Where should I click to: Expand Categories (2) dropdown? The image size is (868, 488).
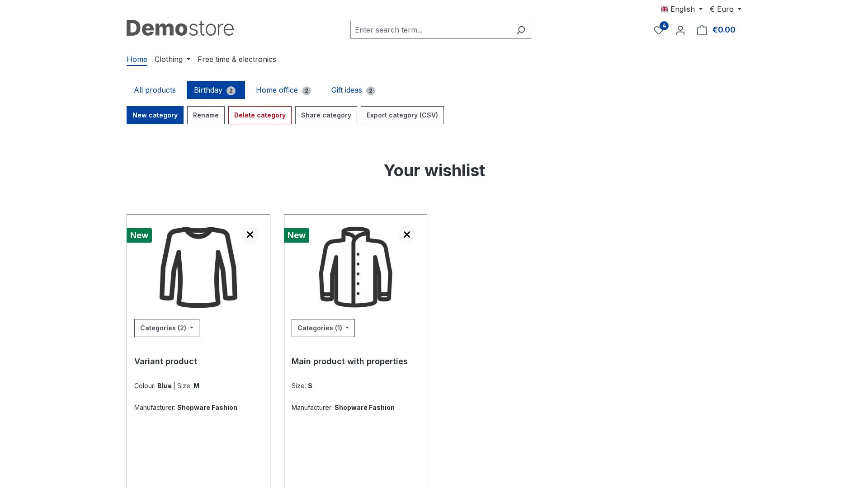(x=167, y=328)
